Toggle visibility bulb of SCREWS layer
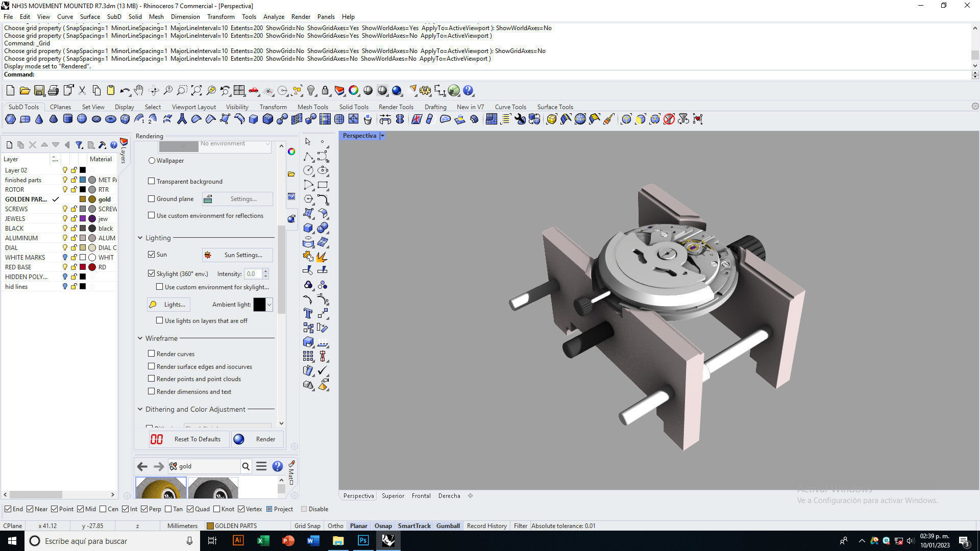The image size is (980, 551). click(65, 209)
